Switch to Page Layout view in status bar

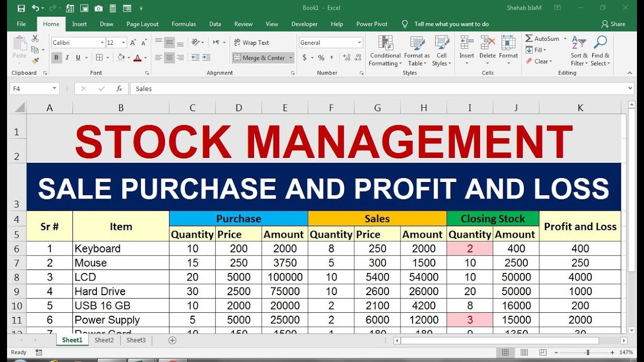click(523, 352)
